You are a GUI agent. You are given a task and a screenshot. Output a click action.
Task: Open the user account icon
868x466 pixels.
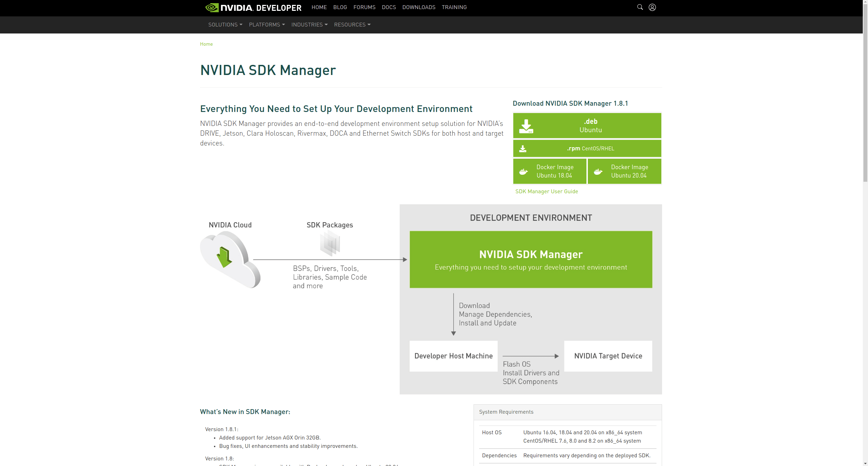point(652,7)
